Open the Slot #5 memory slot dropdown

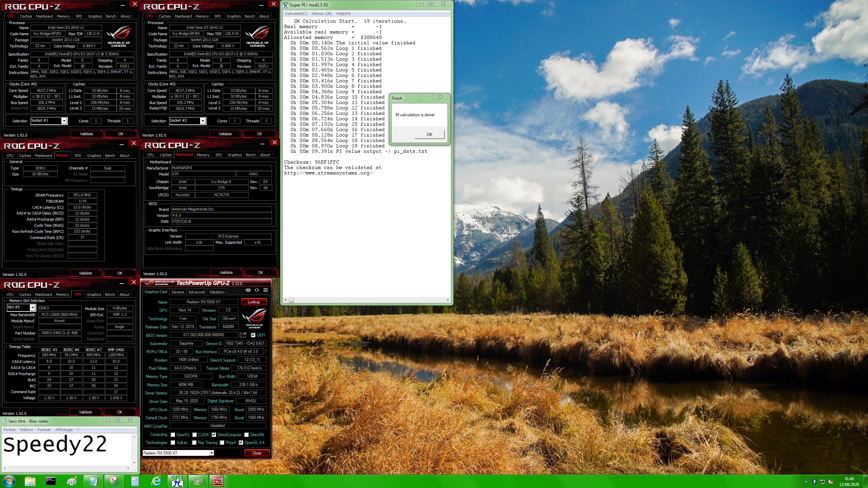21,307
